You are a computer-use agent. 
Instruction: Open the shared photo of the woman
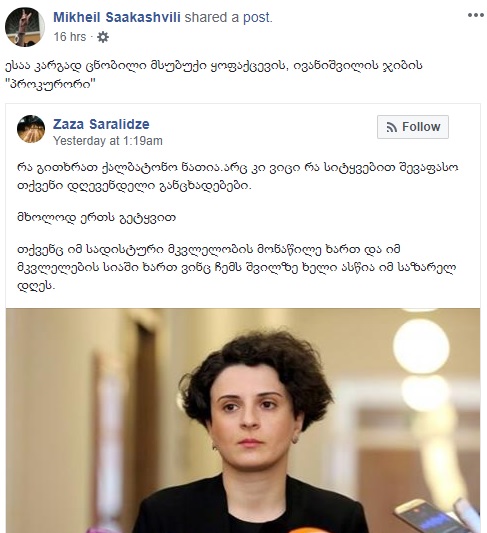click(x=243, y=420)
